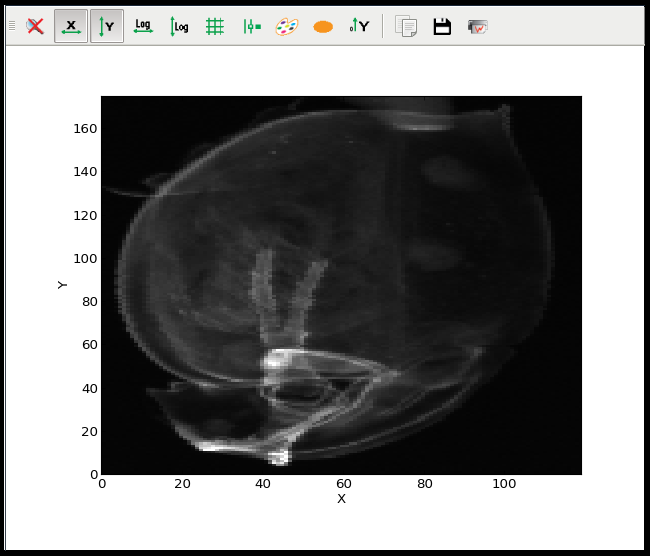Open the keep aspect ratio options
The height and width of the screenshot is (556, 650).
pyautogui.click(x=251, y=26)
